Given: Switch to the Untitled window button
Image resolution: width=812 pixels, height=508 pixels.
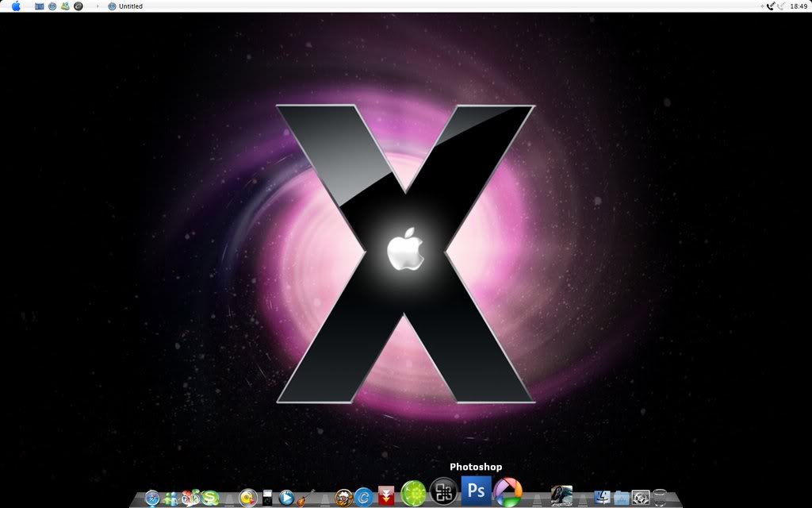Looking at the screenshot, I should click(125, 6).
